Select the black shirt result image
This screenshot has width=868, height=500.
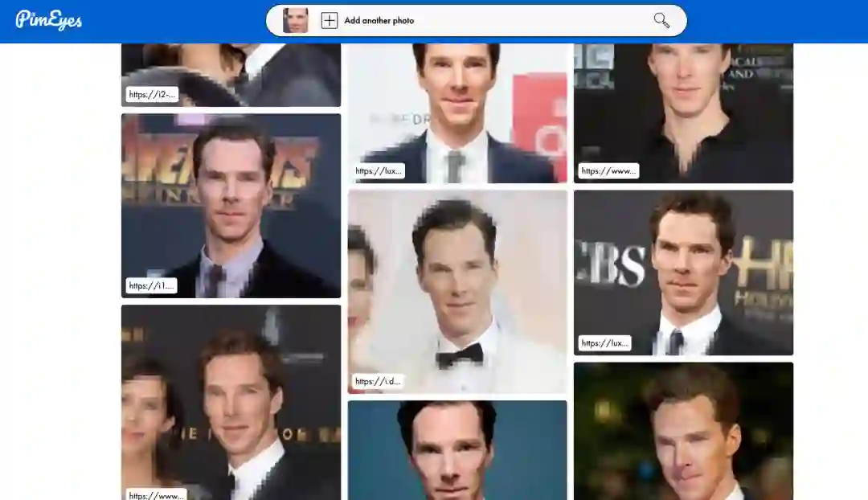tap(683, 113)
